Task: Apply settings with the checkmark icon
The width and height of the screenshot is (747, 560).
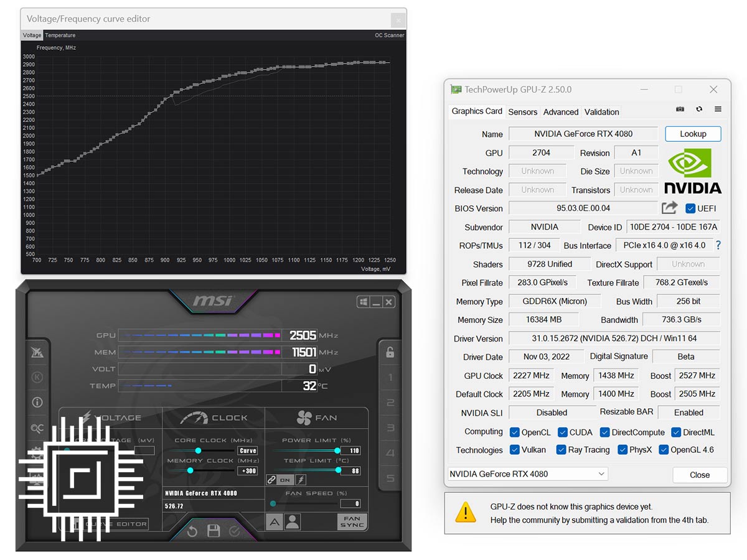Action: [235, 531]
